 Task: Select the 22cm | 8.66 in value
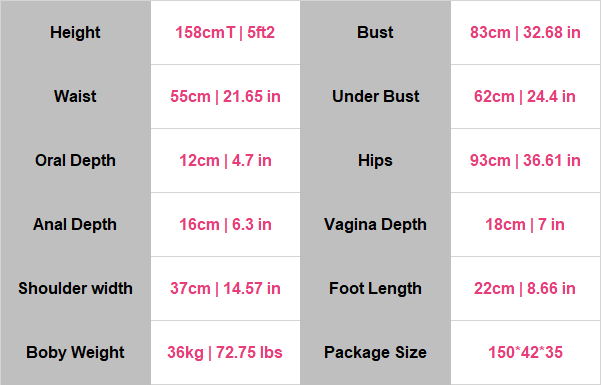click(525, 288)
